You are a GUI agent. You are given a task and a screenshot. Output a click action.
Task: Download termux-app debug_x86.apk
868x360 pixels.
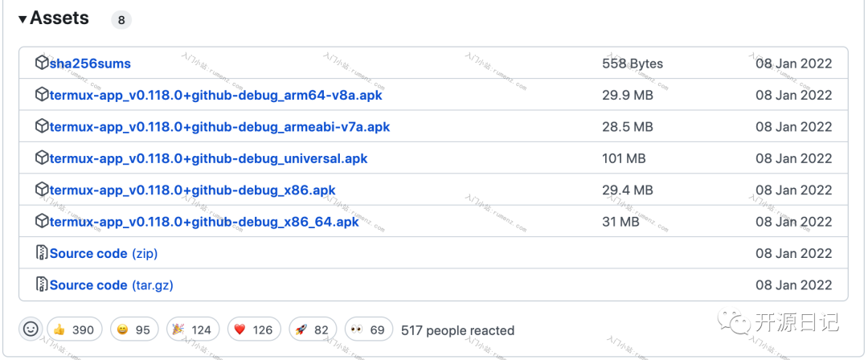193,190
